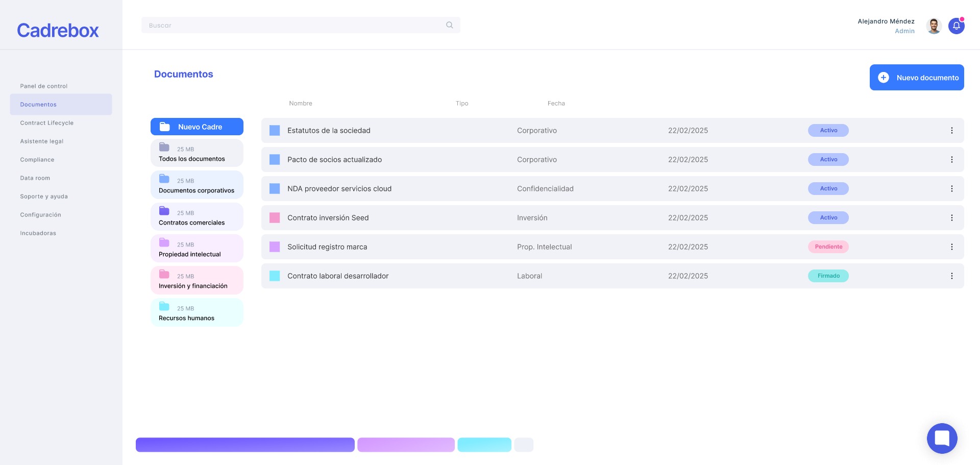Open Soporte y ayuda
This screenshot has height=465, width=980.
coord(44,197)
